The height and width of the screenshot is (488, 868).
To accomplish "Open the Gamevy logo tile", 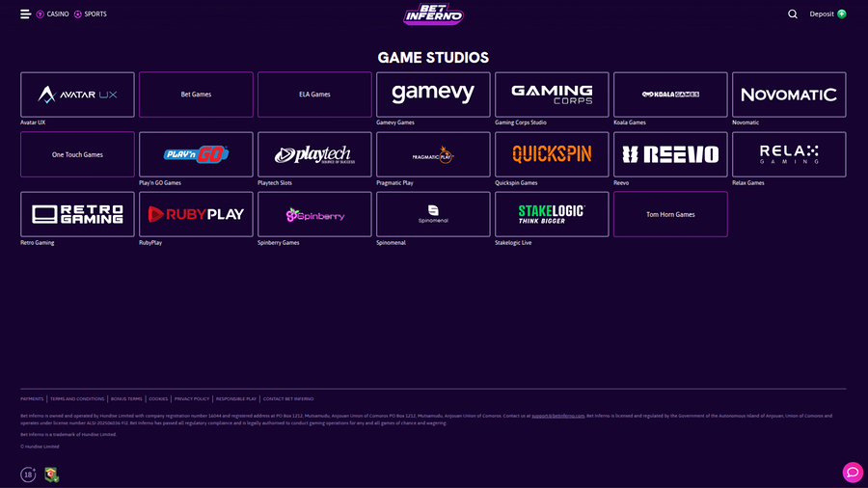I will (x=433, y=95).
